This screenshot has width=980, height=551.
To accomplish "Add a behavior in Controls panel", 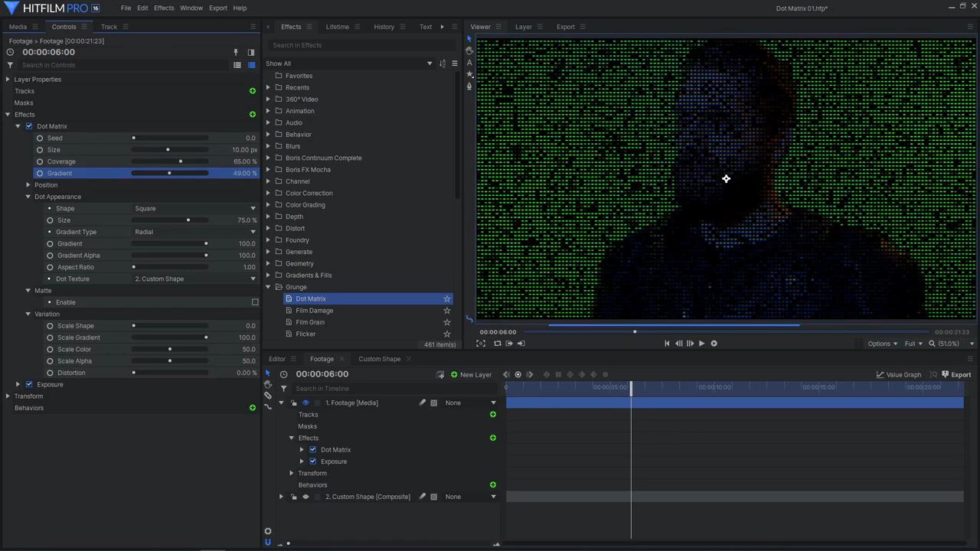I will pyautogui.click(x=253, y=408).
